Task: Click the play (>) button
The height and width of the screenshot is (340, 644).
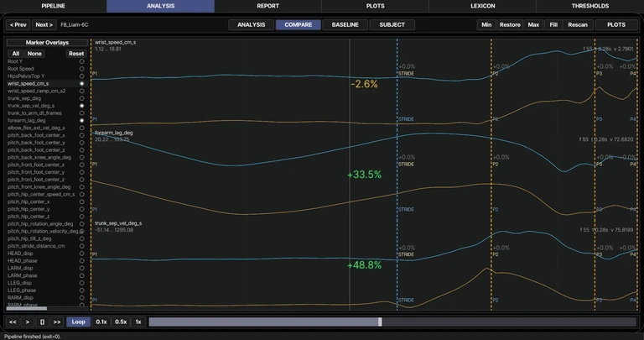Action: 28,322
